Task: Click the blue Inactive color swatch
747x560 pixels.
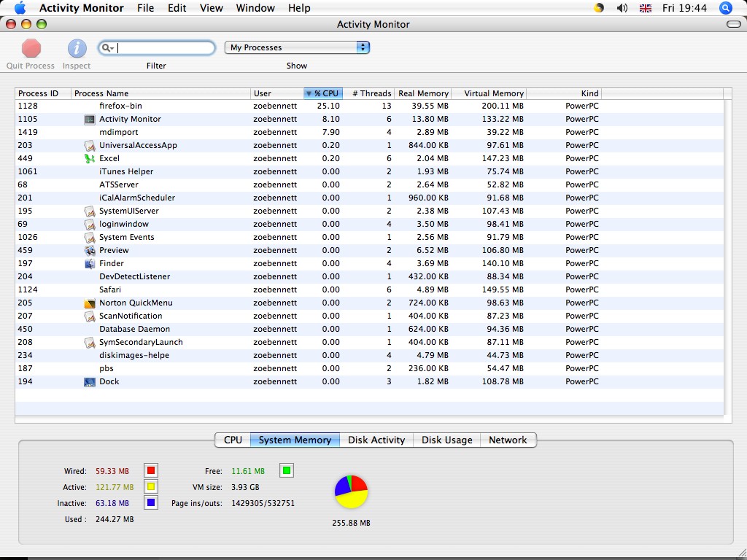Action: click(x=151, y=503)
